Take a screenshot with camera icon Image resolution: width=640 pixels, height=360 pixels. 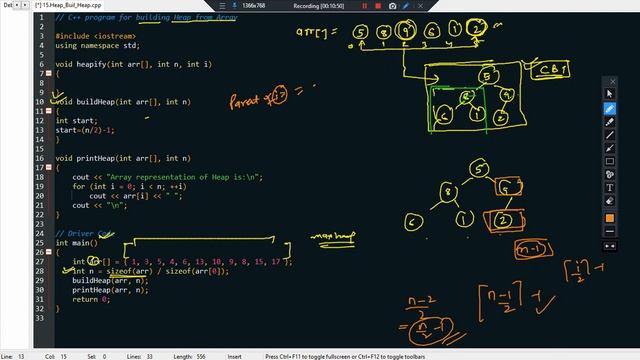click(x=392, y=6)
